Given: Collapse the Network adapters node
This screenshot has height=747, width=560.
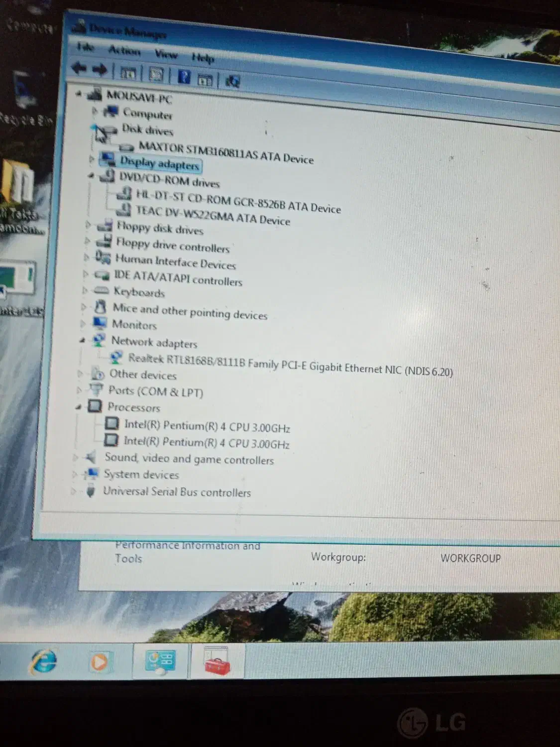Looking at the screenshot, I should [82, 340].
